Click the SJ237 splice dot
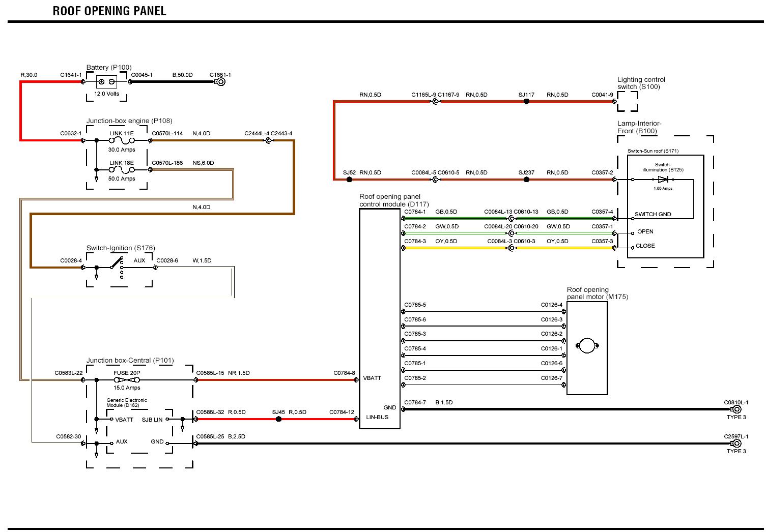Image resolution: width=766 pixels, height=532 pixels. point(526,180)
